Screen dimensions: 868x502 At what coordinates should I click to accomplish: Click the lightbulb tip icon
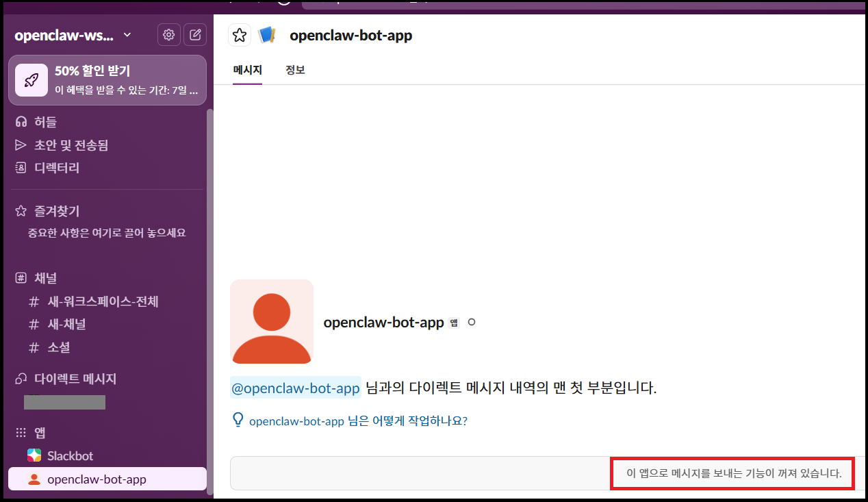(238, 419)
